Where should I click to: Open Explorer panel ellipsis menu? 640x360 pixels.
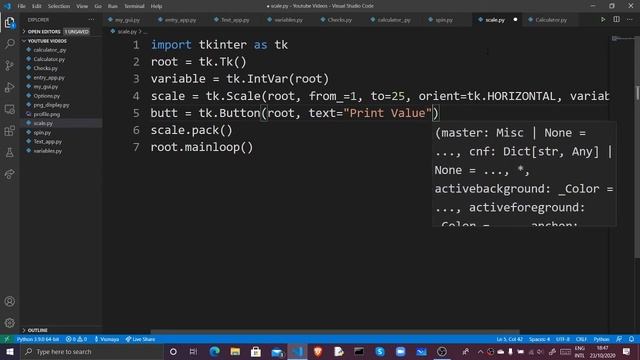pos(91,20)
